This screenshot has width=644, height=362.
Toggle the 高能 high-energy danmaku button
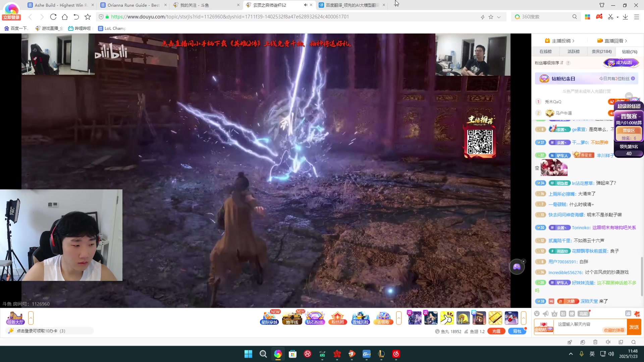click(584, 314)
